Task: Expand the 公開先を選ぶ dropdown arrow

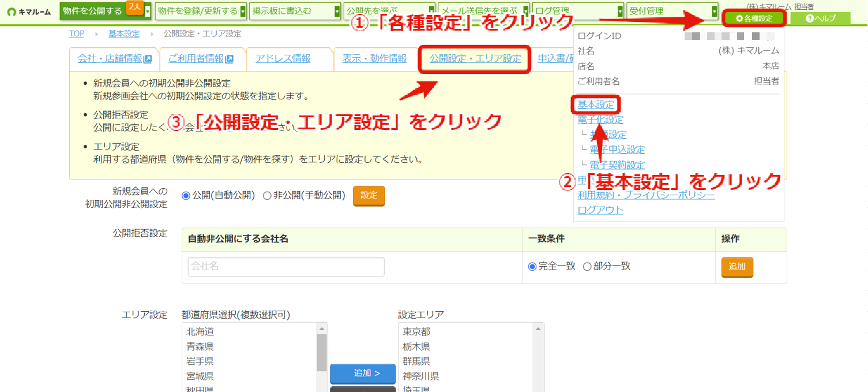Action: tap(432, 11)
